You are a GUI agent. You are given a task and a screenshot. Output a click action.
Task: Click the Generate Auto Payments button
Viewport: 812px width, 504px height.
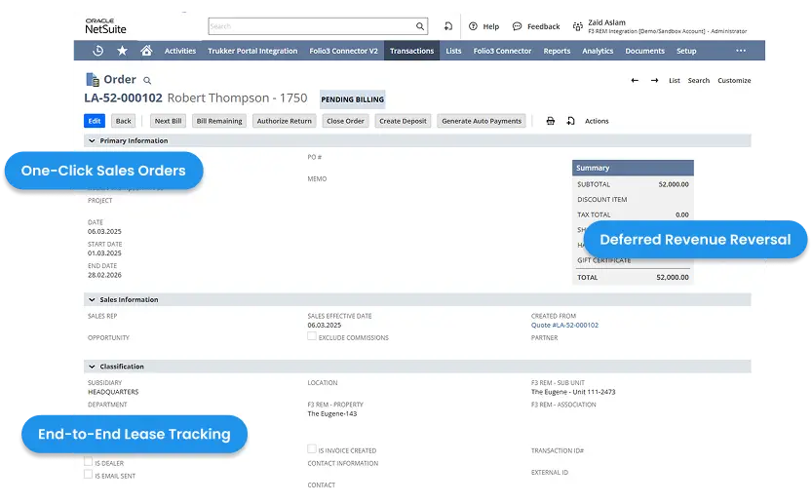click(482, 121)
